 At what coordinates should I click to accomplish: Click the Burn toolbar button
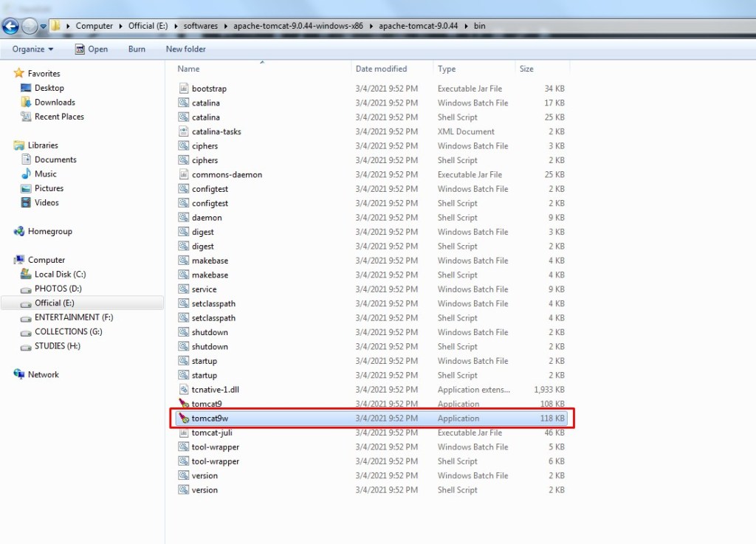[137, 49]
